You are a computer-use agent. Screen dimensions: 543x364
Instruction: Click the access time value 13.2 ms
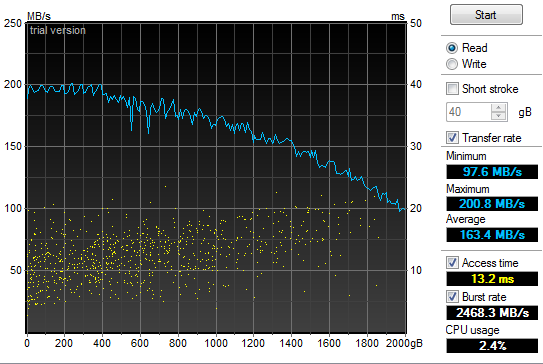492,279
